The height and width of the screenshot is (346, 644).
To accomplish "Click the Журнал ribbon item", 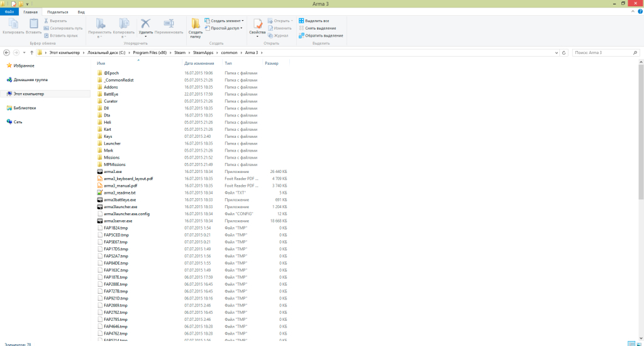I will pos(279,35).
